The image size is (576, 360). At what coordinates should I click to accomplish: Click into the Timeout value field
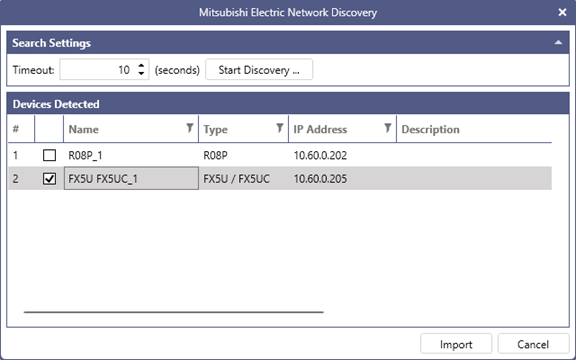98,70
